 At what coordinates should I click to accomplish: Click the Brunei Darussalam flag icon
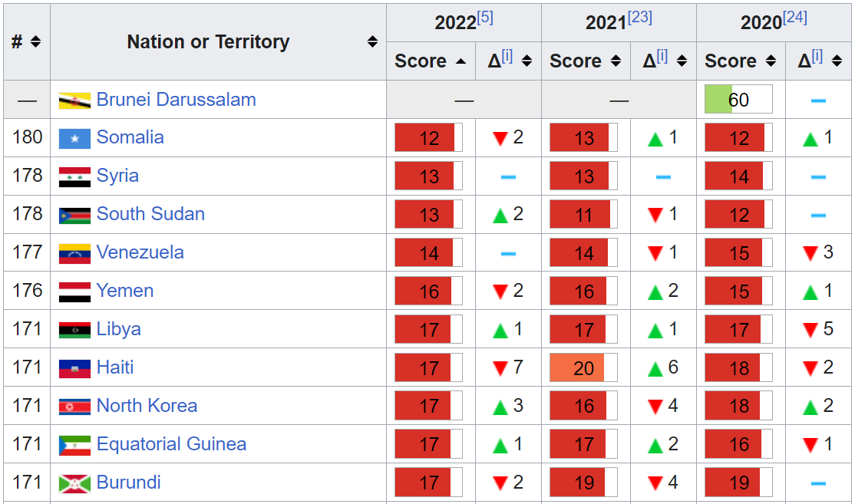[x=74, y=100]
